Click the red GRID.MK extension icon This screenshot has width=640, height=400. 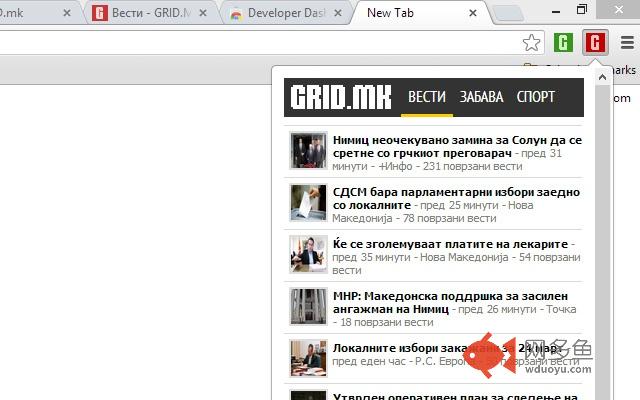point(595,42)
